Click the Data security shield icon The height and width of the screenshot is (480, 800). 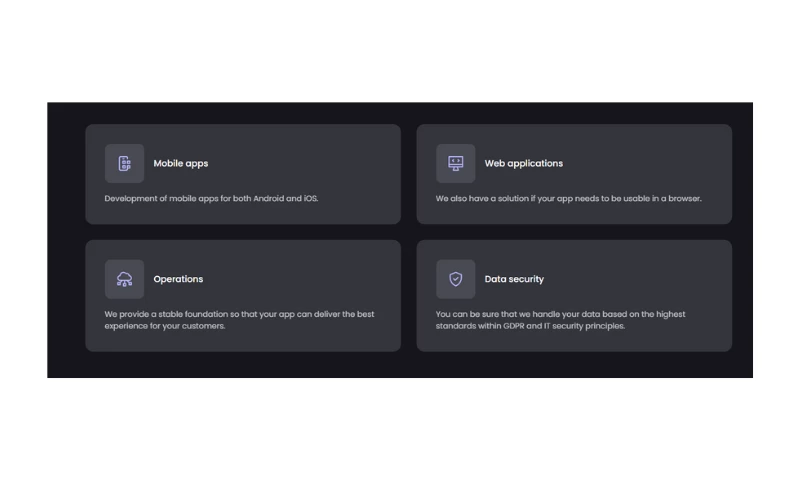[456, 279]
